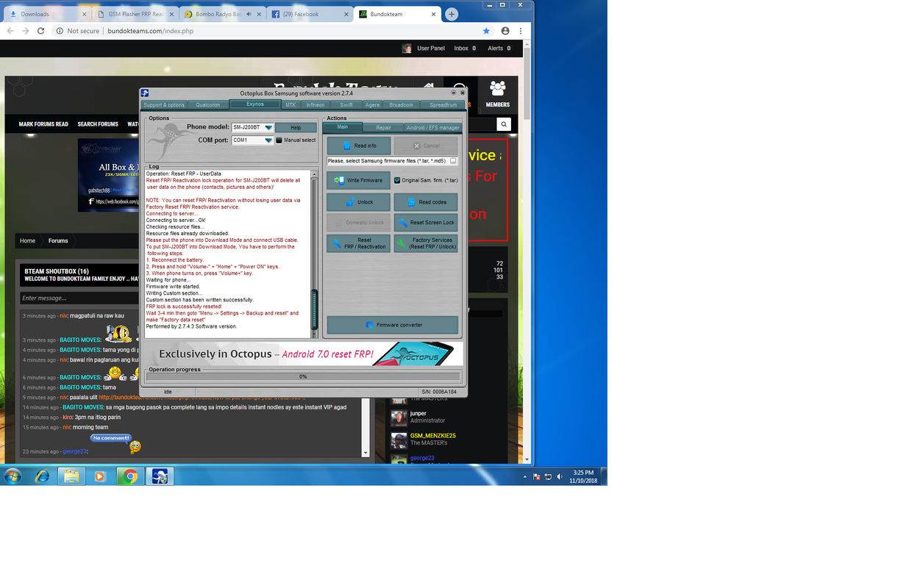
Task: Switch to the MTK tab
Action: tap(291, 105)
